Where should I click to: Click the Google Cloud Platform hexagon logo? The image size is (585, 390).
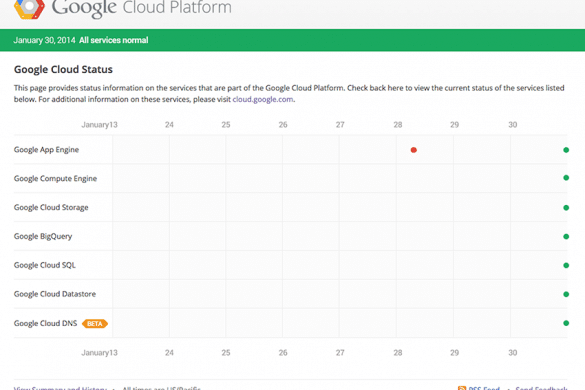pos(29,8)
